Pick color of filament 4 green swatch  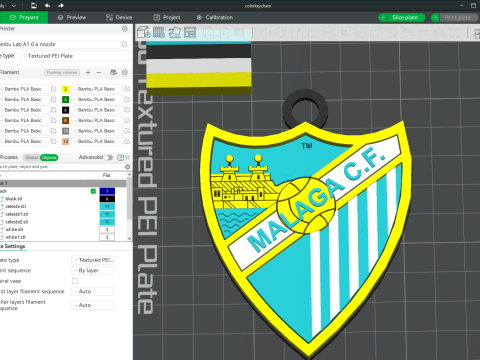point(66,99)
